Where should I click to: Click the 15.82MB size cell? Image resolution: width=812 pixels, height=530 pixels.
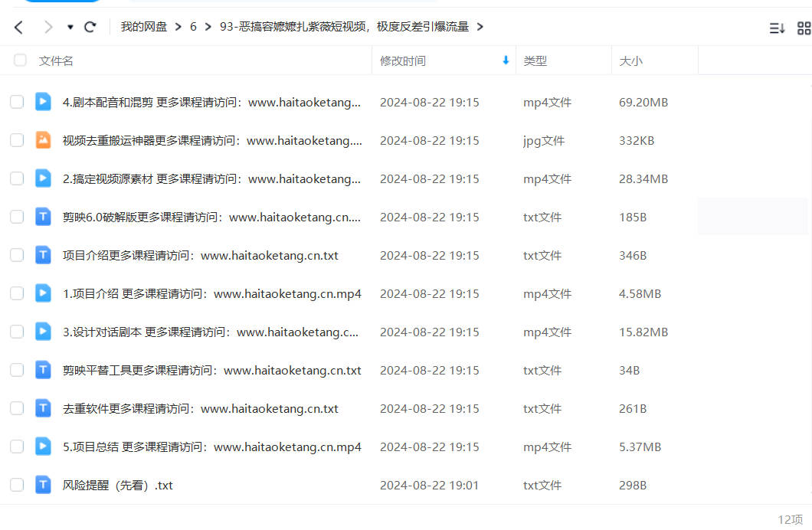643,332
